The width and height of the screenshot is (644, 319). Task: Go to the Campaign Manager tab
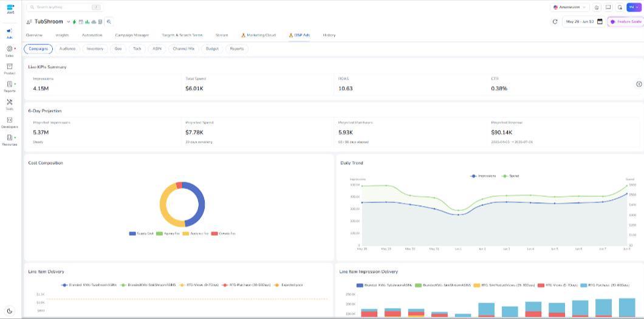(132, 35)
